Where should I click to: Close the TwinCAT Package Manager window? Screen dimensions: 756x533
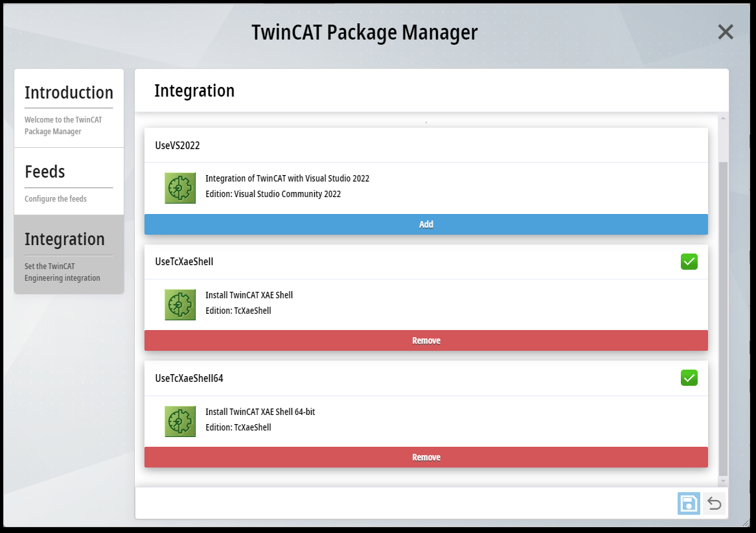click(x=726, y=32)
